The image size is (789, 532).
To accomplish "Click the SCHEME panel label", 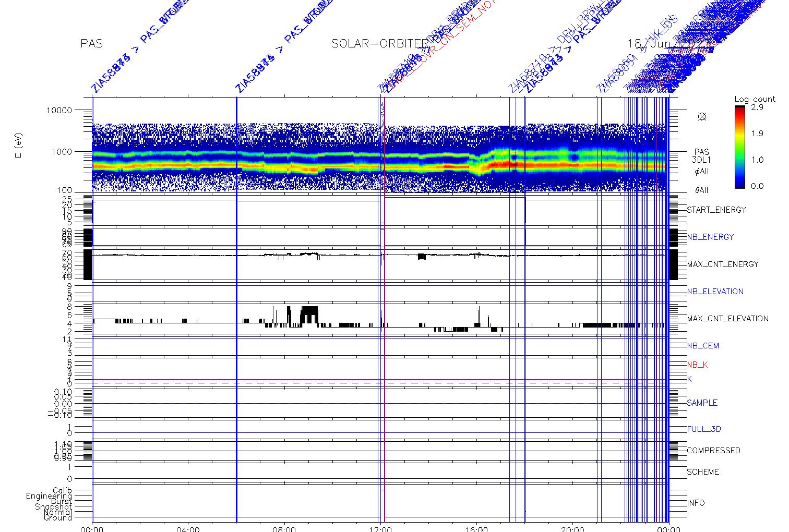I will (703, 471).
